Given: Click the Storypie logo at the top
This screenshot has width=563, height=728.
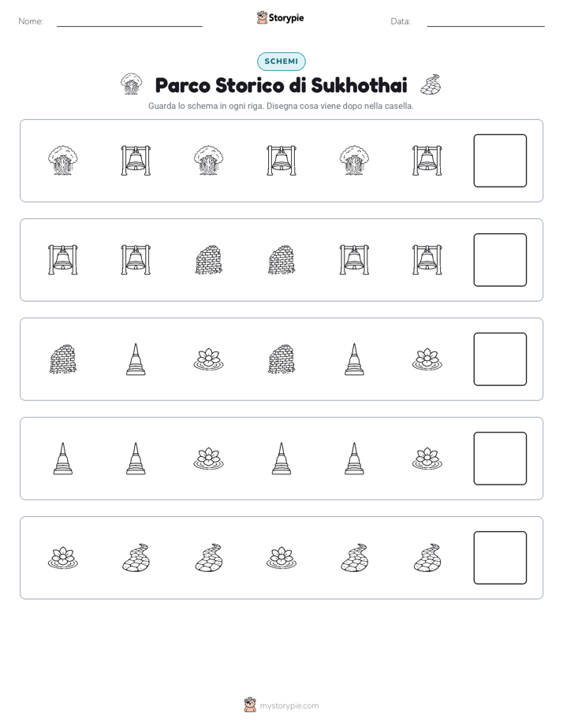Looking at the screenshot, I should click(281, 18).
